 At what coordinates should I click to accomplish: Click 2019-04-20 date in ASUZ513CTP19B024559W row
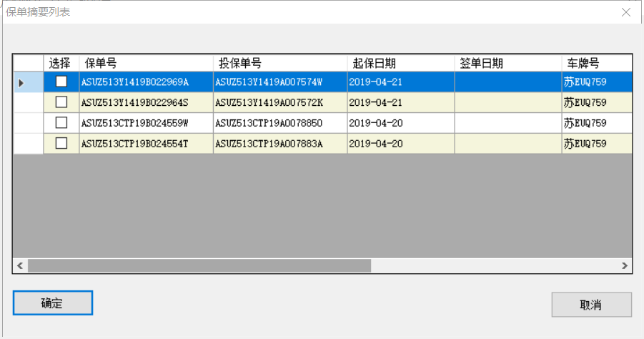click(x=401, y=123)
